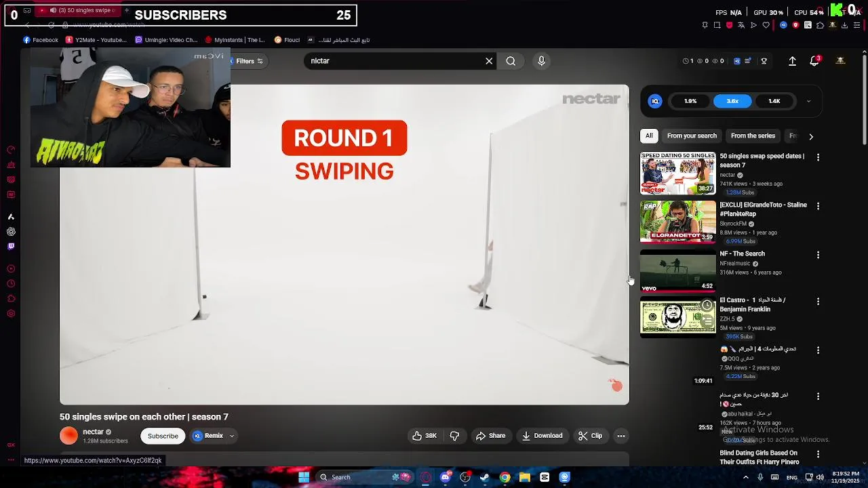Show more filter chips with right arrow

(811, 136)
